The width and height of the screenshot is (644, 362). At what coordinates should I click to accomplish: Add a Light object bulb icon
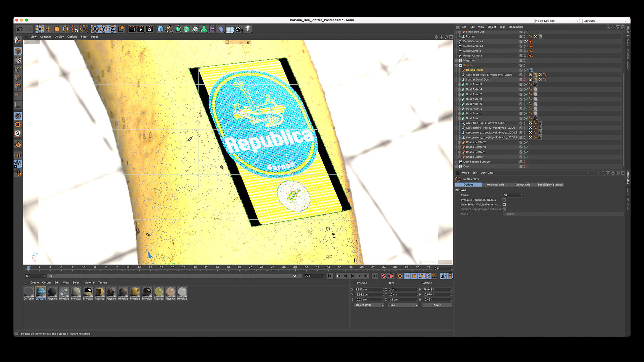(x=248, y=29)
